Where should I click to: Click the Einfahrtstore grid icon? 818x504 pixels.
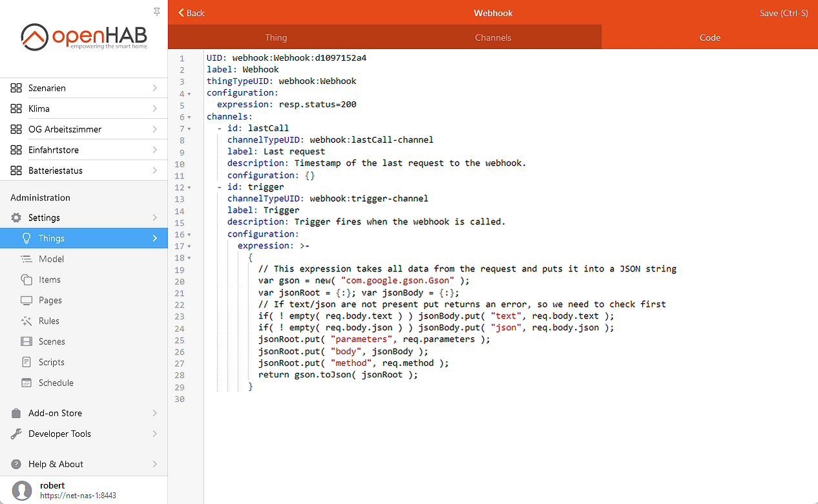pos(16,150)
